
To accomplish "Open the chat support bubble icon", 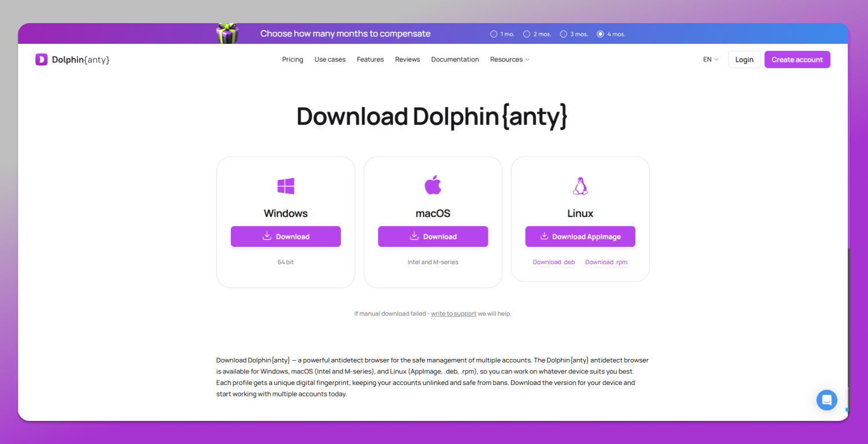I will (x=827, y=400).
